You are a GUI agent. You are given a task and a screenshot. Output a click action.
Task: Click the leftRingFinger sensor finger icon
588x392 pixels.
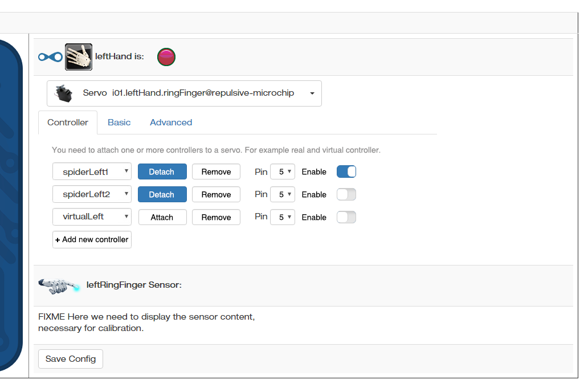(59, 286)
